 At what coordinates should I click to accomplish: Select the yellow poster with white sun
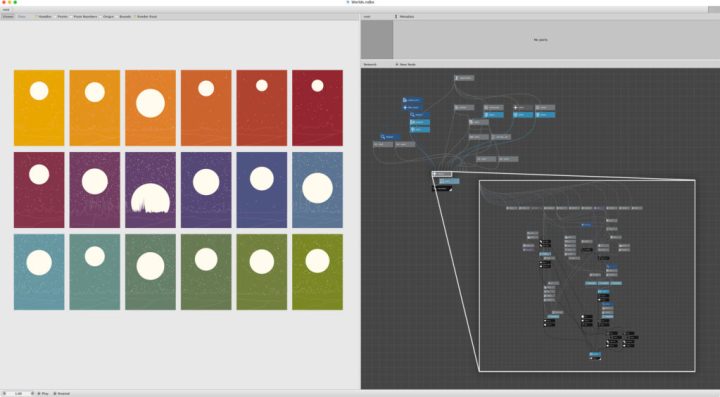(39, 108)
